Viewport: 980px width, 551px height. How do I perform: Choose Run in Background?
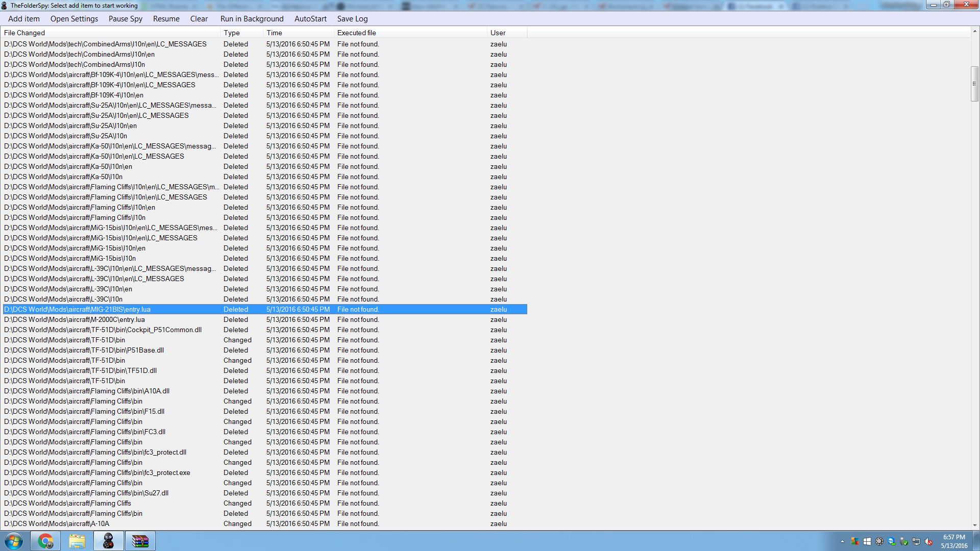click(252, 19)
